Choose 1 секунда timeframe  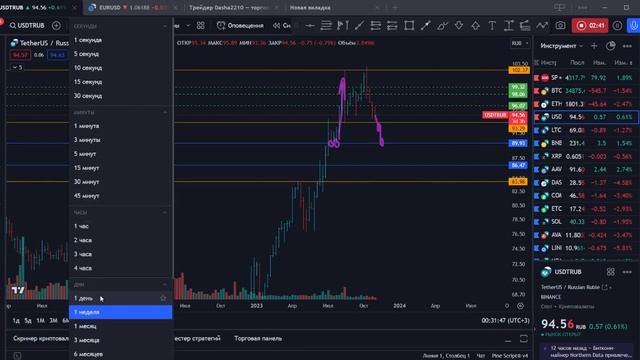[x=120, y=40]
